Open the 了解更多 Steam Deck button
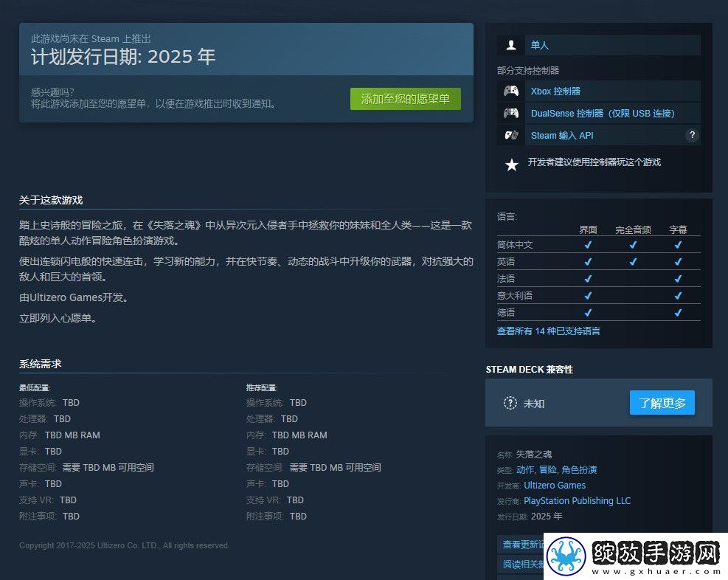 (x=662, y=403)
